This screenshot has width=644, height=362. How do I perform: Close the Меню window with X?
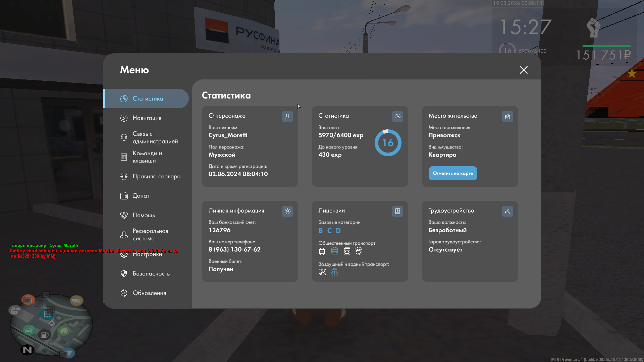[x=524, y=70]
